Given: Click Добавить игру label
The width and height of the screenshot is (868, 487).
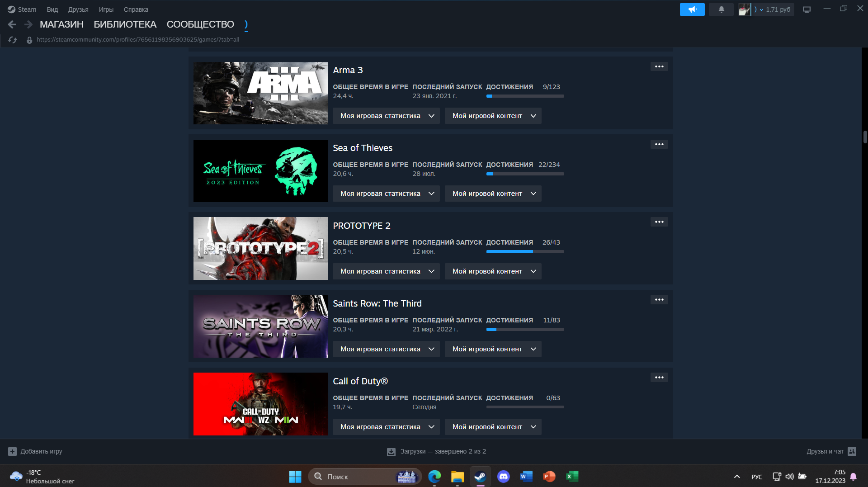Looking at the screenshot, I should (41, 451).
